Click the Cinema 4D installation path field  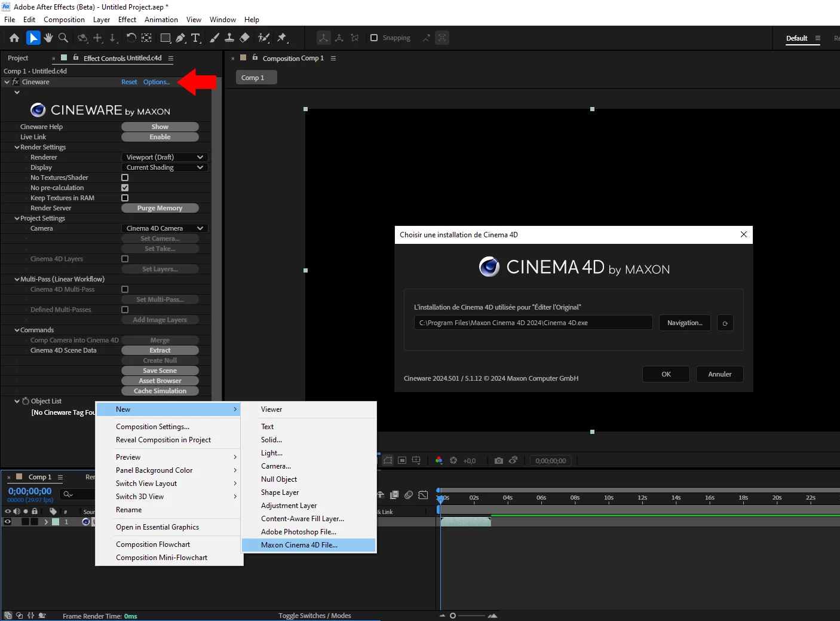tap(533, 323)
